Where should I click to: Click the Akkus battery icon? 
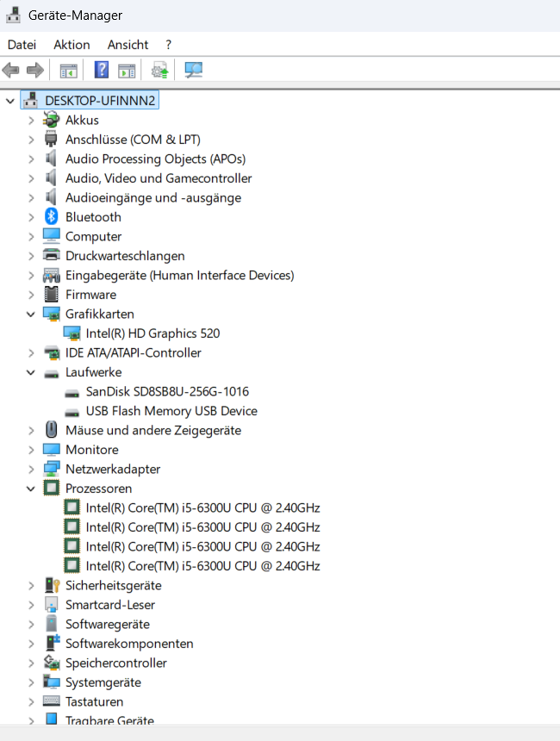51,120
